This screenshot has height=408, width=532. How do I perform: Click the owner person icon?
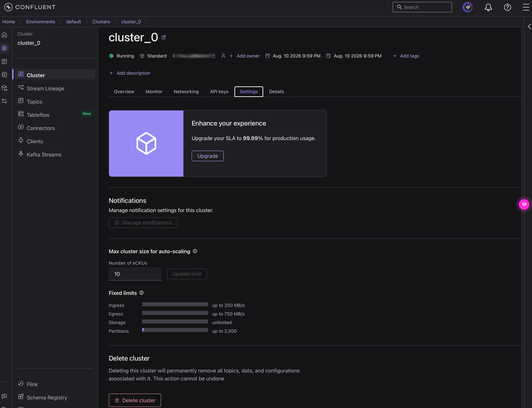coord(223,56)
